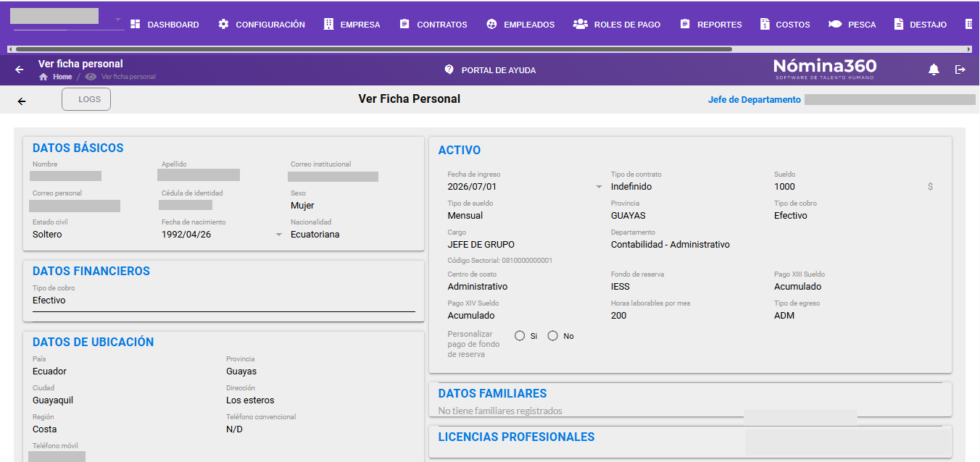This screenshot has height=462, width=980.
Task: Click the Fondo de reserva value IESS
Action: 620,287
